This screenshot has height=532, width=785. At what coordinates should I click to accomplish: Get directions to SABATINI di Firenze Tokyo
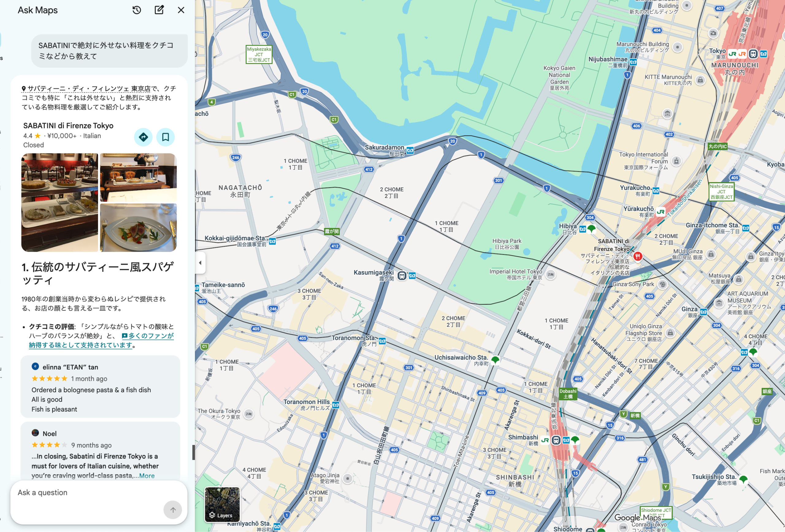[143, 137]
